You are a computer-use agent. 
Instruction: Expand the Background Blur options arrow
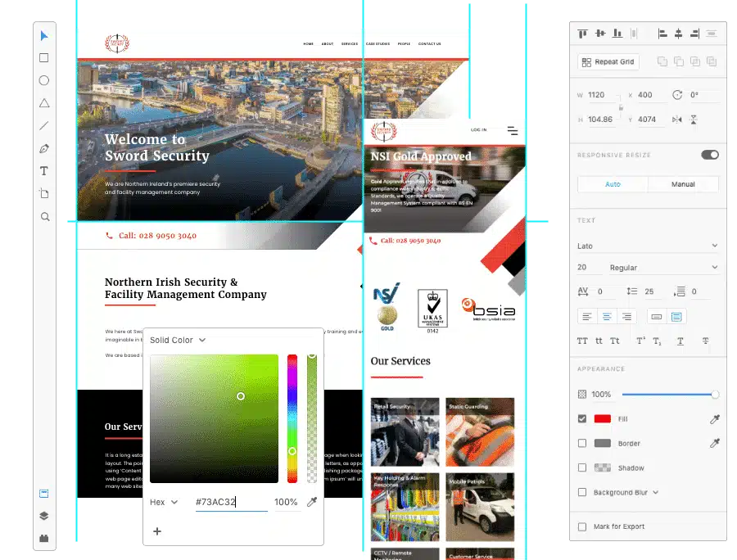click(656, 492)
